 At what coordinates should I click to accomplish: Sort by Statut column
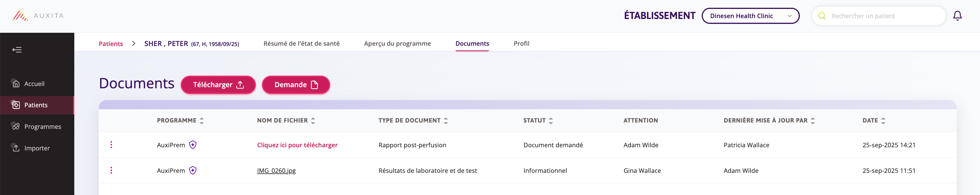point(551,121)
